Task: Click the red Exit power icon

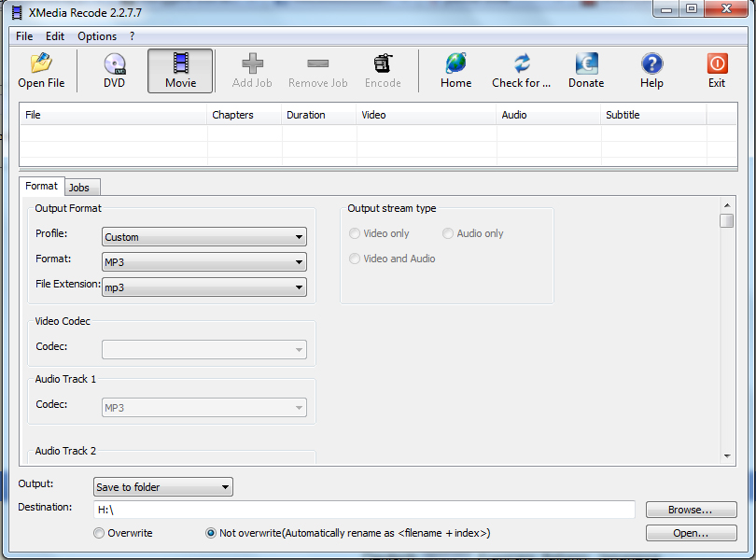Action: point(717,63)
